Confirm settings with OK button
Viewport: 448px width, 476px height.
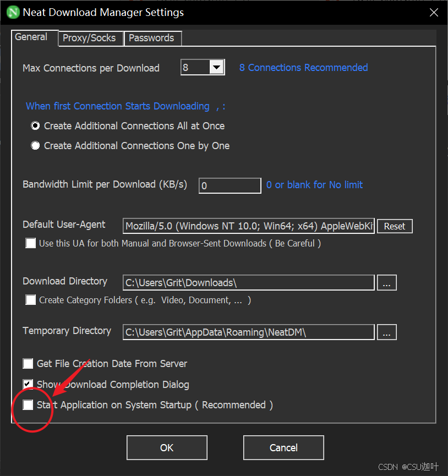(x=167, y=448)
